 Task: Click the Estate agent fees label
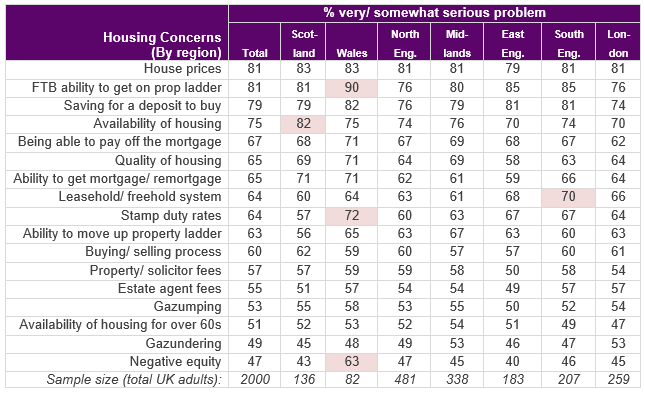169,289
